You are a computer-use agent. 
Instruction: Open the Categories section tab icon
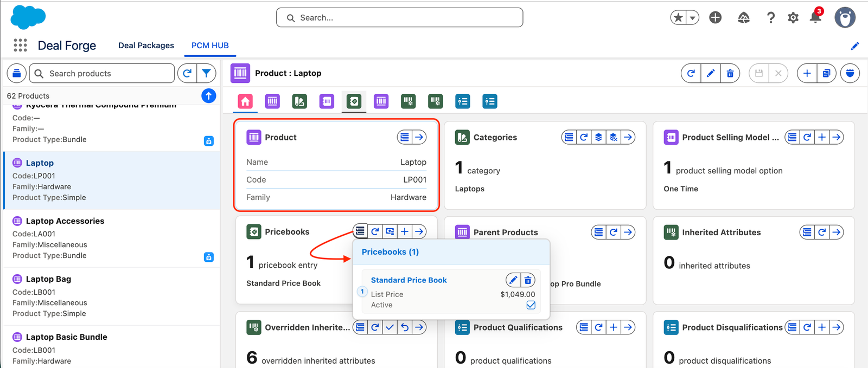click(x=299, y=101)
